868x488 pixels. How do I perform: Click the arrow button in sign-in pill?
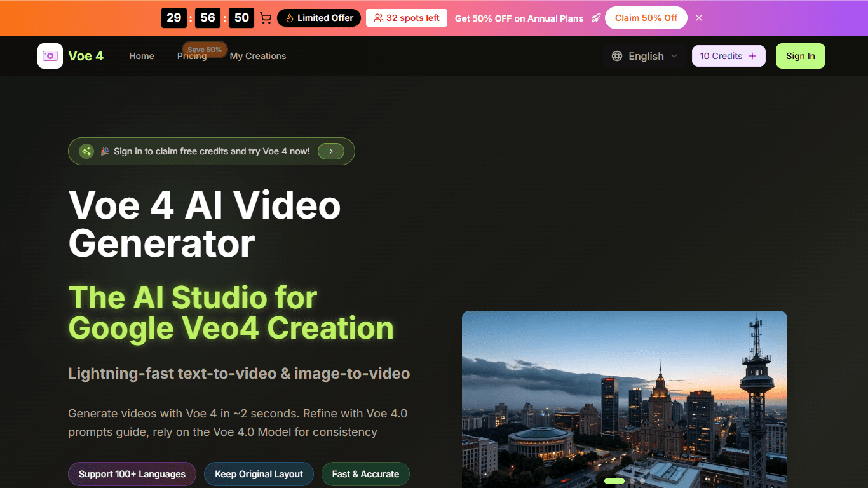331,151
